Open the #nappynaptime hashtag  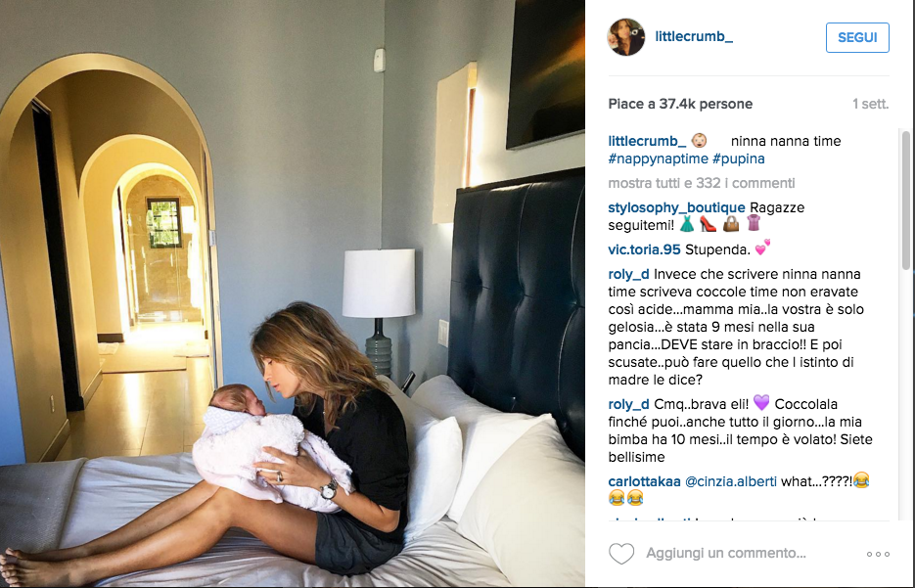(x=658, y=158)
